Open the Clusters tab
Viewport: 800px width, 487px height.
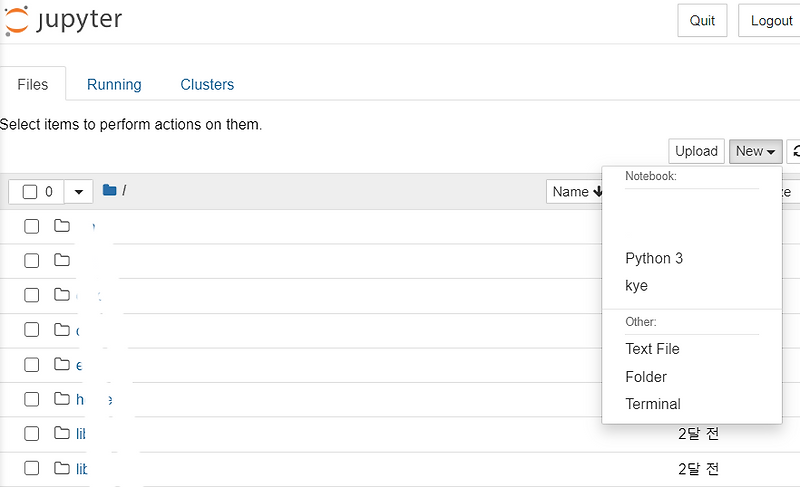click(x=207, y=85)
